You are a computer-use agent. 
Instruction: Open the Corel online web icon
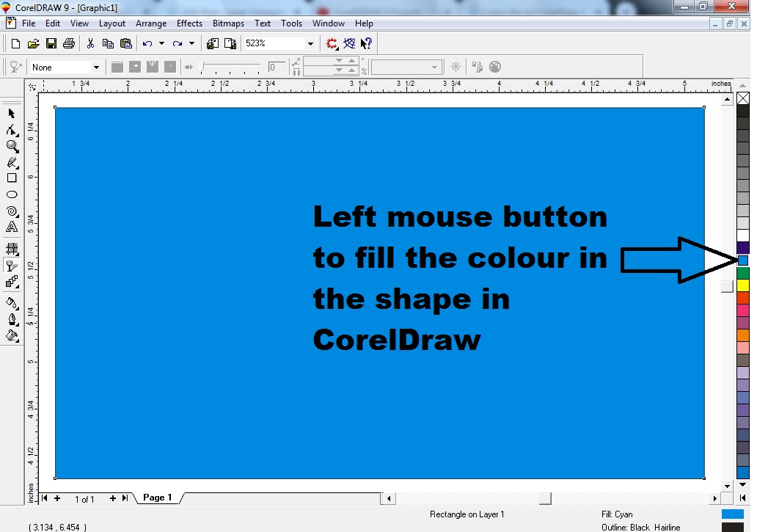click(x=349, y=43)
